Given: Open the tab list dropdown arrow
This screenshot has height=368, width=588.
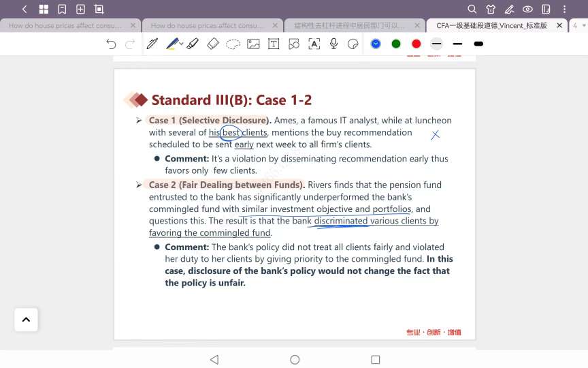Looking at the screenshot, I should (x=584, y=25).
